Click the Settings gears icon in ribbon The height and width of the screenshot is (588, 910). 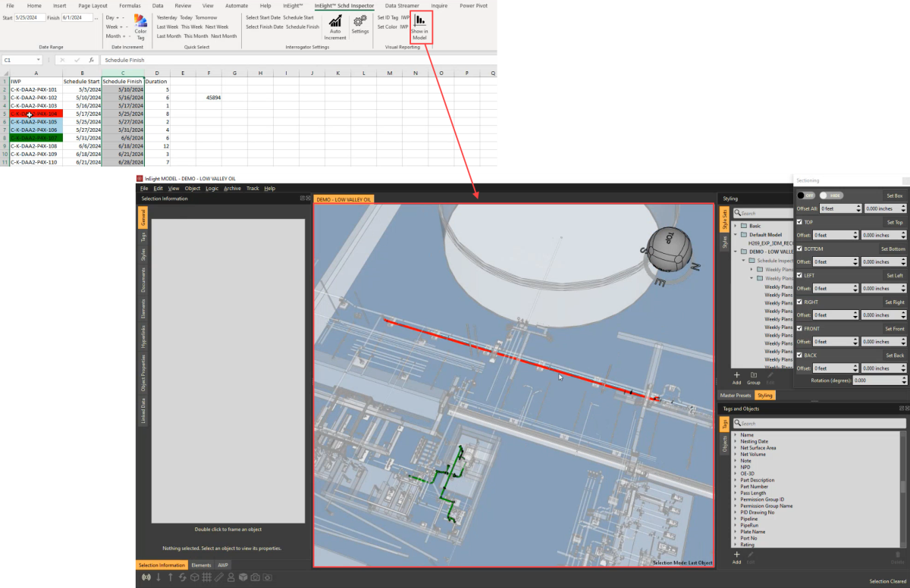(360, 21)
